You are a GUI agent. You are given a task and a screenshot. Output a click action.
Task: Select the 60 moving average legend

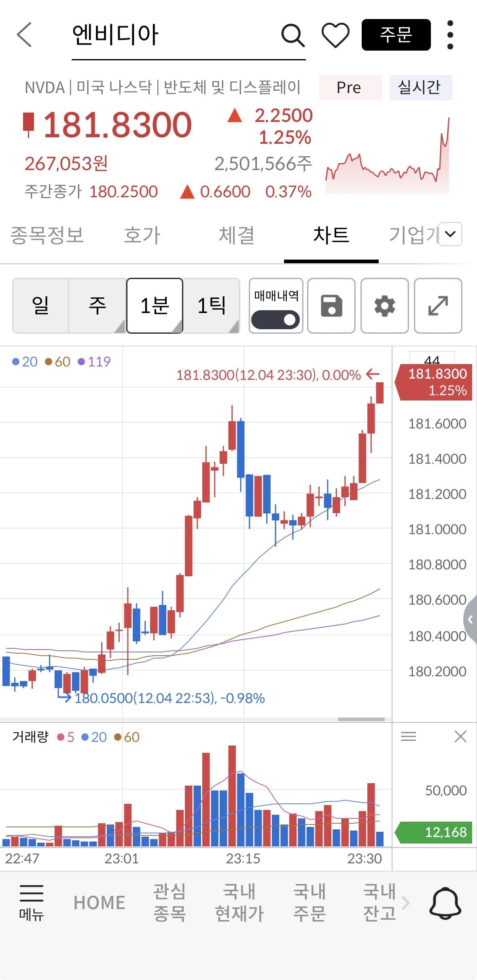(57, 362)
